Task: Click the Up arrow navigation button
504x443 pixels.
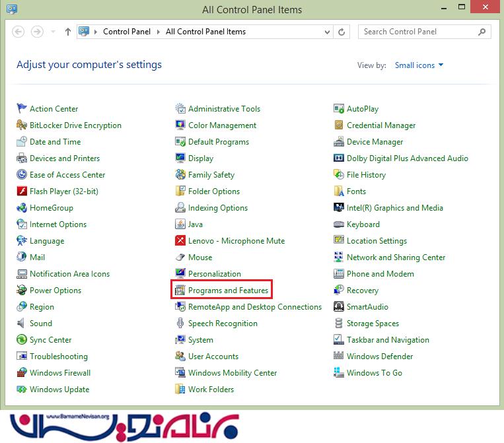Action: (67, 32)
